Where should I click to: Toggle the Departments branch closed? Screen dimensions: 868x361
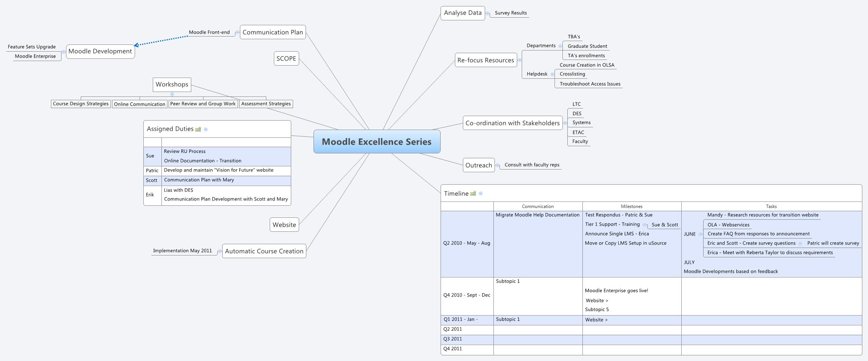coord(560,46)
